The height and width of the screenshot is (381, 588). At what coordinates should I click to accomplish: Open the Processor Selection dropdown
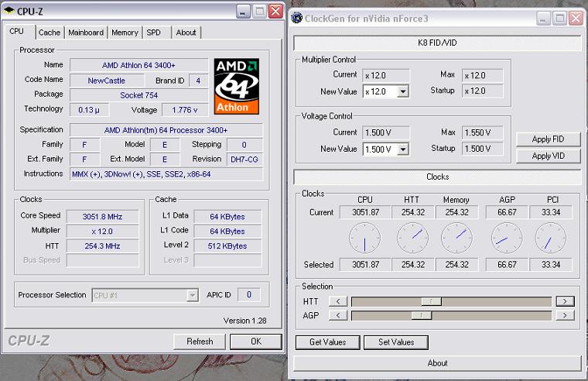click(x=192, y=295)
